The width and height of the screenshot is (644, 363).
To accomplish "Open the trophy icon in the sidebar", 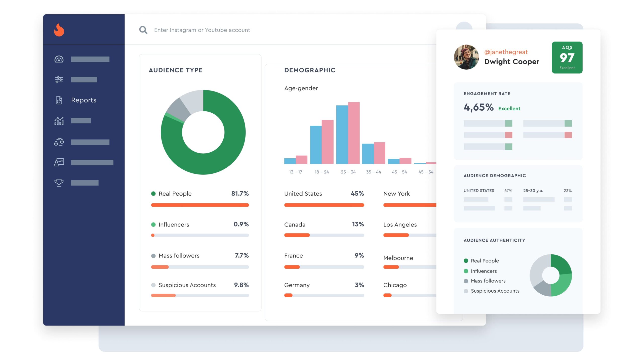I will point(59,183).
